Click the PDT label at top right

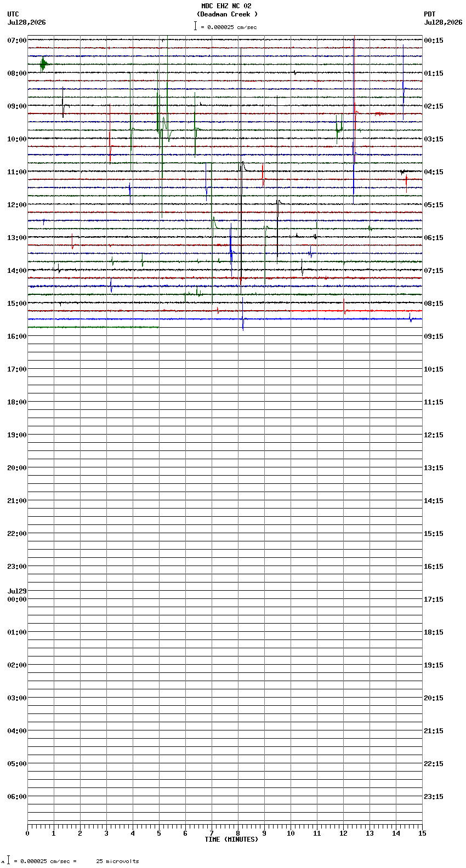coord(429,14)
